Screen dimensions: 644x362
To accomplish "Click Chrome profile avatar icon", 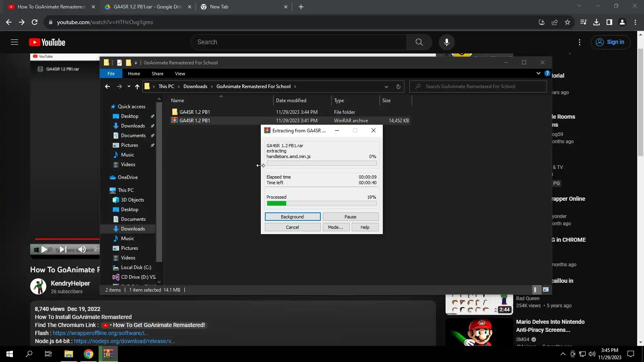I will [x=622, y=22].
